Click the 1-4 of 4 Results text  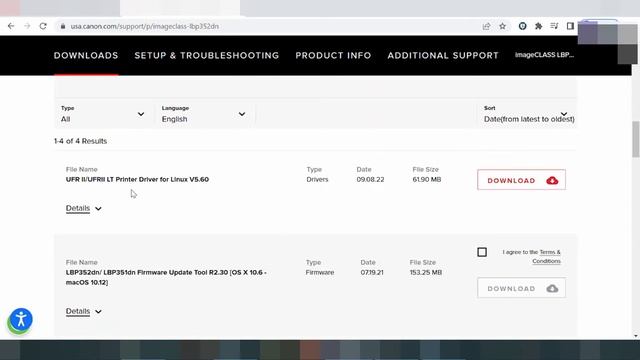[80, 141]
